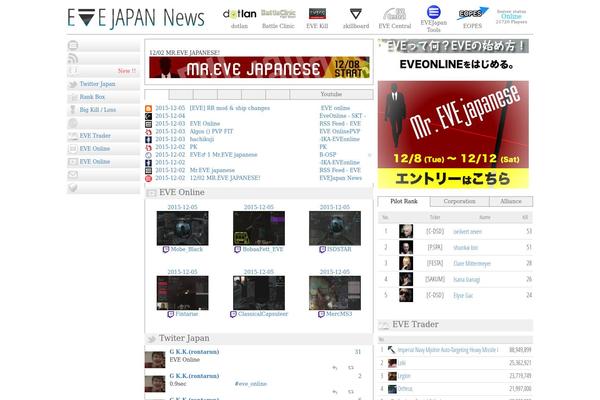The height and width of the screenshot is (400, 600).
Task: Open the ClassicalCapsuleer stream thumbnail
Action: [259, 293]
